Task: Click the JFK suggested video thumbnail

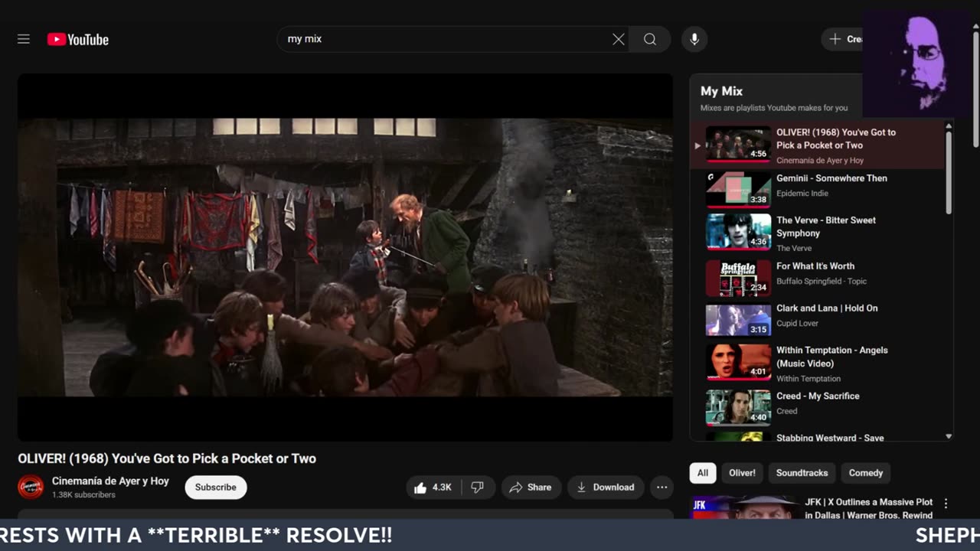Action: point(744,507)
